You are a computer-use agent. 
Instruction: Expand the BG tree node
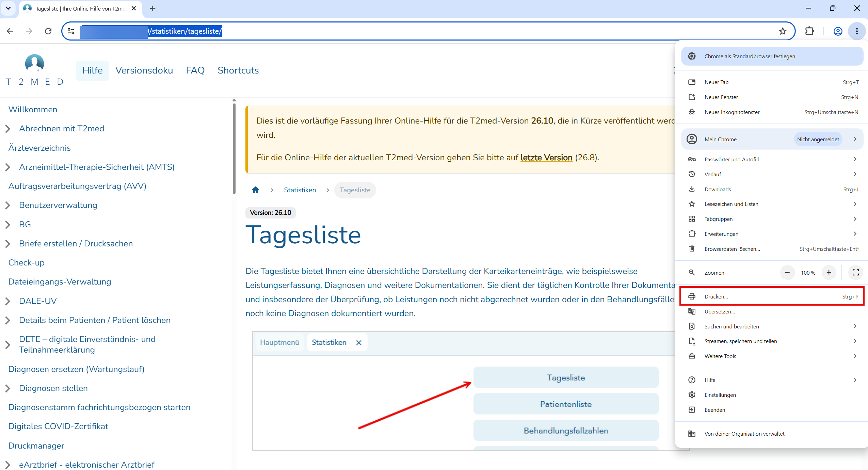click(x=8, y=225)
